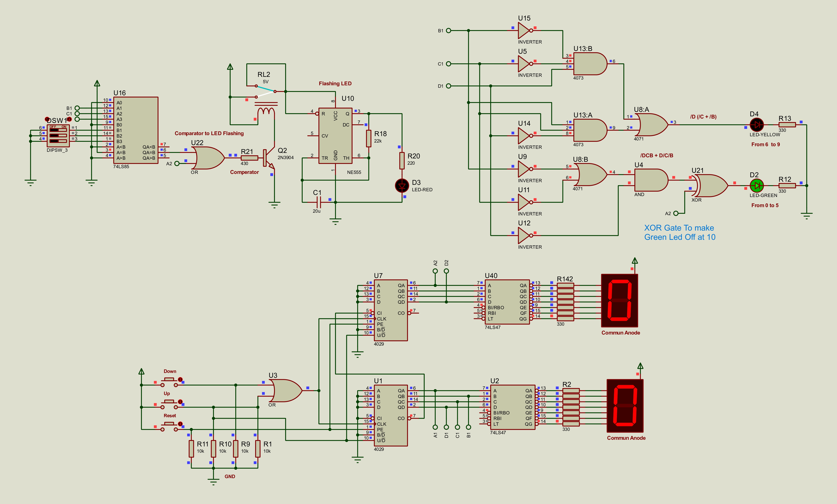
Task: Toggle the Up push button latch
Action: click(180, 402)
